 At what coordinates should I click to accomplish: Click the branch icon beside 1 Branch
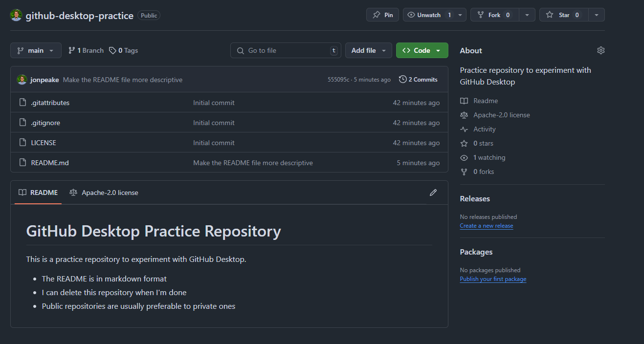(72, 50)
